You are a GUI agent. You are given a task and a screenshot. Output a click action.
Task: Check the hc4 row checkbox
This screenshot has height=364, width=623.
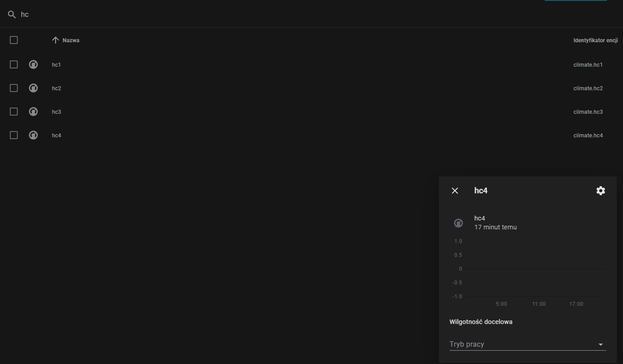point(14,135)
